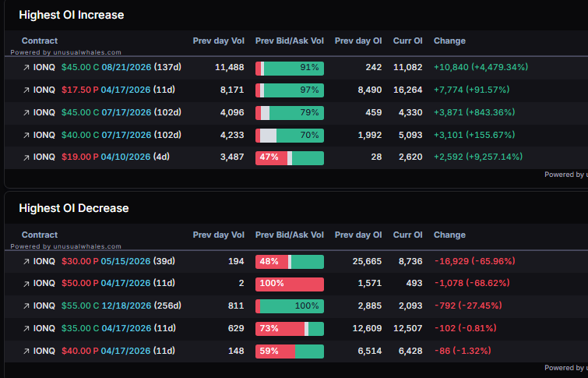Click the 79% bid/ask volume bar
The image size is (588, 378).
(290, 113)
